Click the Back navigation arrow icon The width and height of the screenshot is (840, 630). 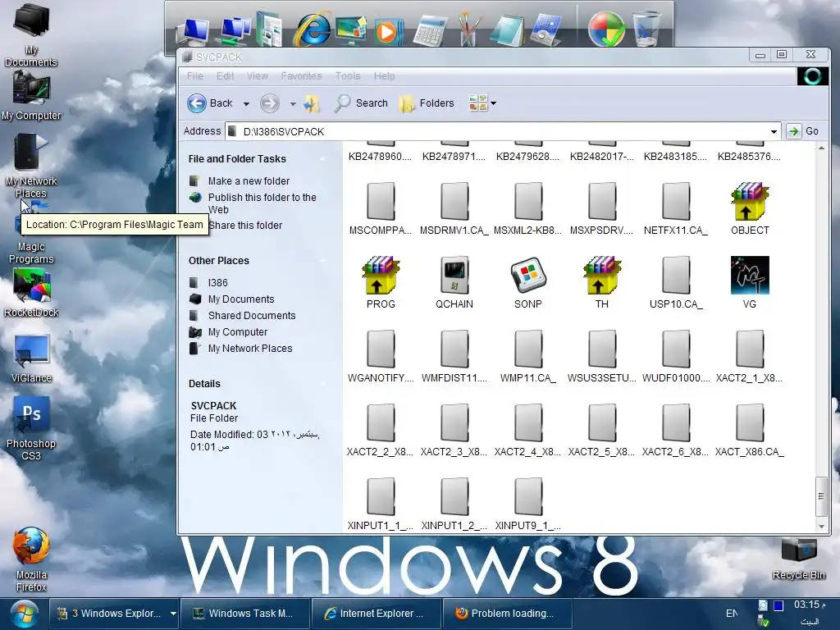(x=197, y=103)
